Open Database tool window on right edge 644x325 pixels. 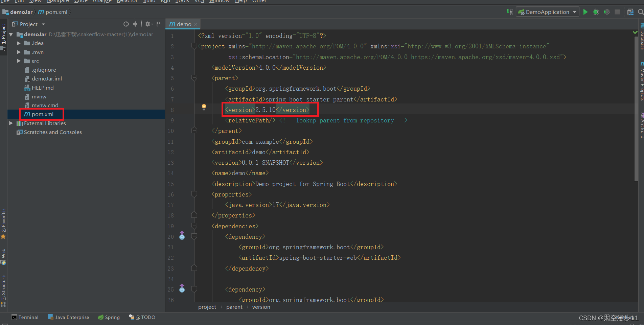click(641, 37)
